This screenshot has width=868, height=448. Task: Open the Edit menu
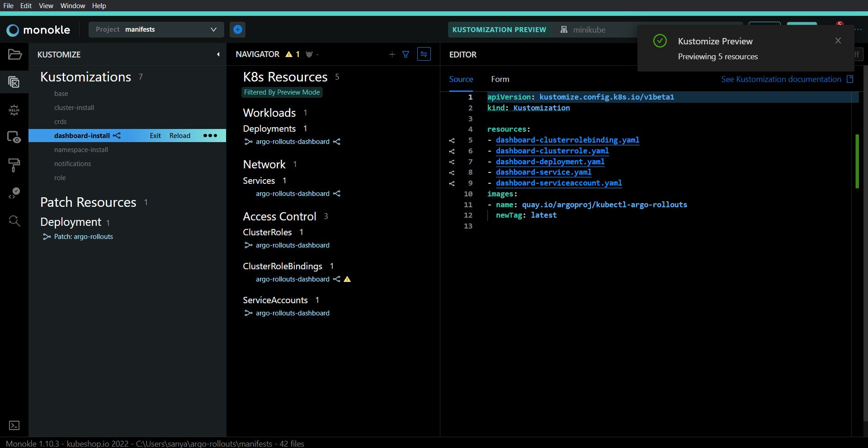point(26,5)
